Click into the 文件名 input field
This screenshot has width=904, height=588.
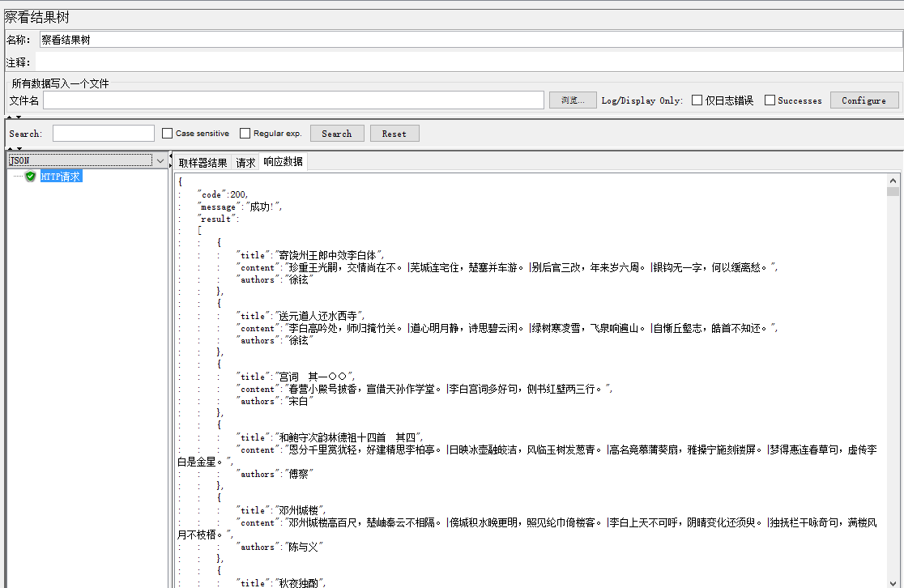(293, 100)
